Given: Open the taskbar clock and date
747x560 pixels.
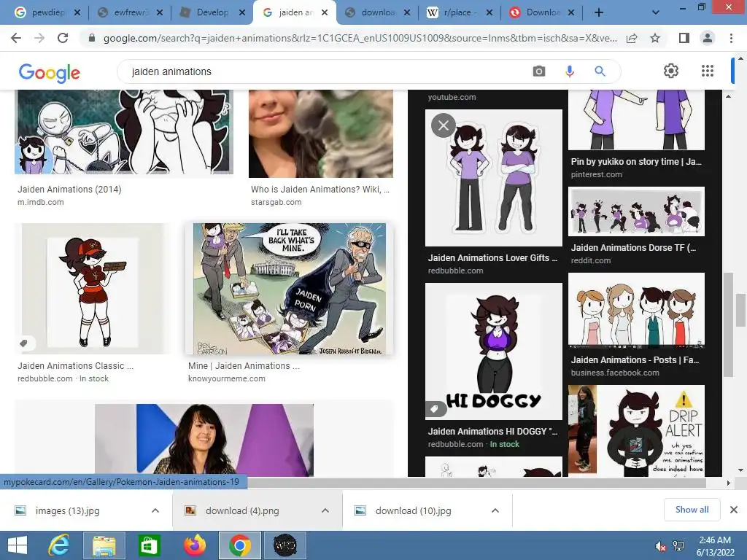Looking at the screenshot, I should point(715,546).
